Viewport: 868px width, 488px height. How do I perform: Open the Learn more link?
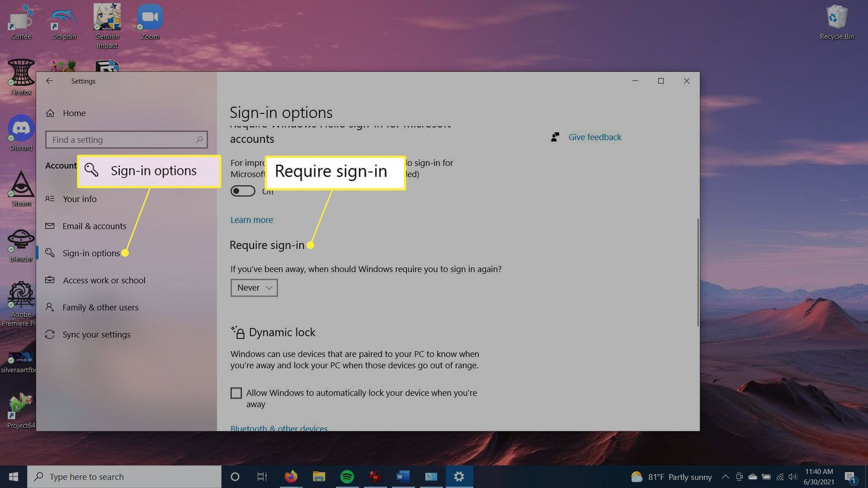coord(251,220)
